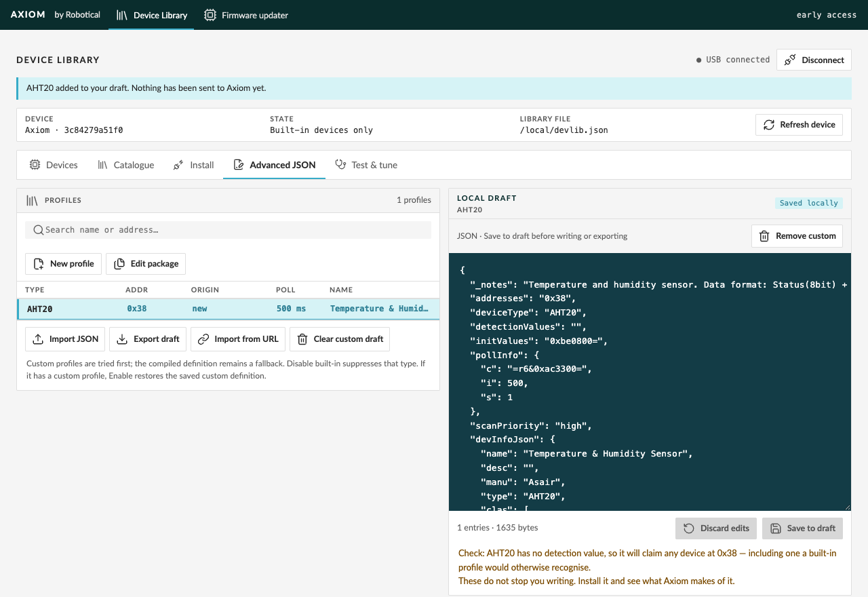The height and width of the screenshot is (597, 868).
Task: Click the 0x38 address cell
Action: click(x=137, y=309)
